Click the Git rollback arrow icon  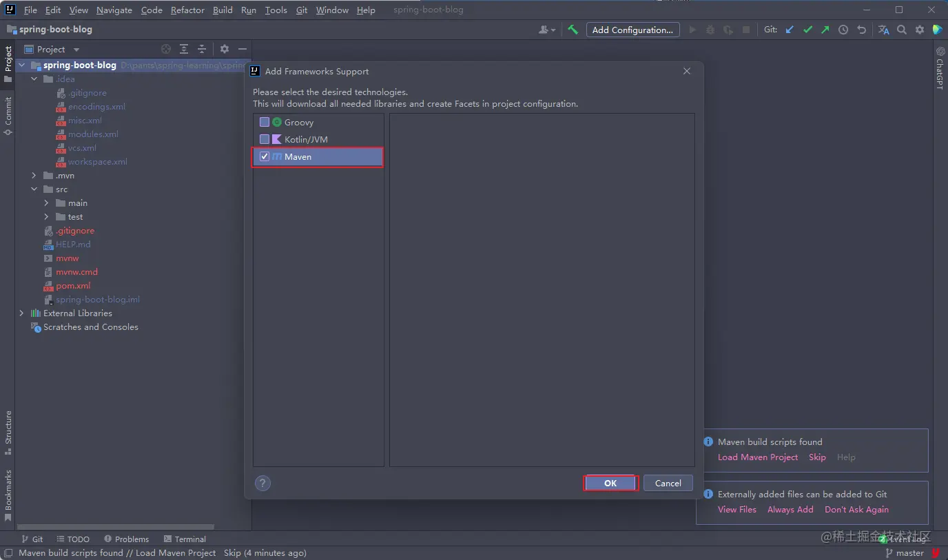861,30
